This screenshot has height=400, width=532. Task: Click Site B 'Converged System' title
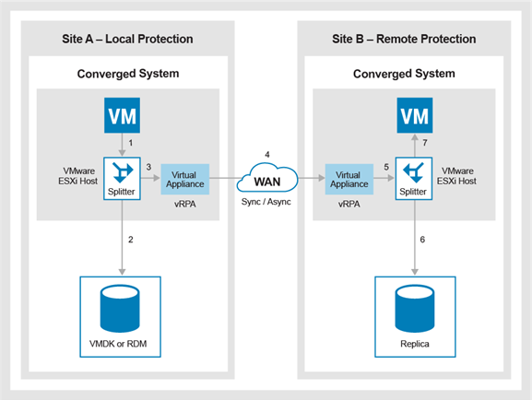(404, 74)
